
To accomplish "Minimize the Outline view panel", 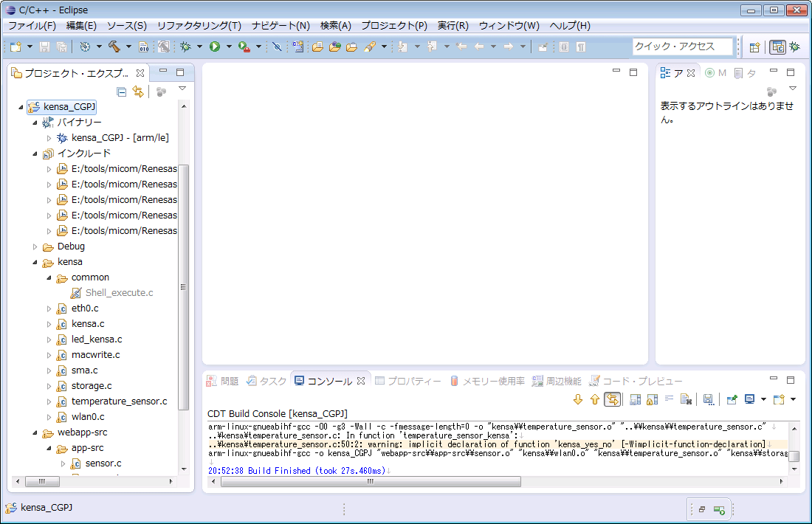I will point(774,71).
